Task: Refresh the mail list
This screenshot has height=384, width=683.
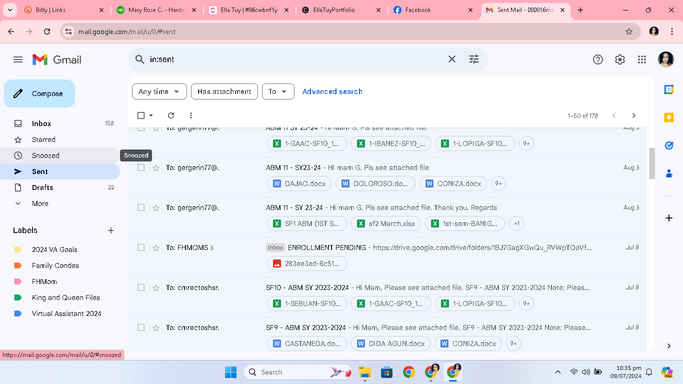Action: (171, 115)
